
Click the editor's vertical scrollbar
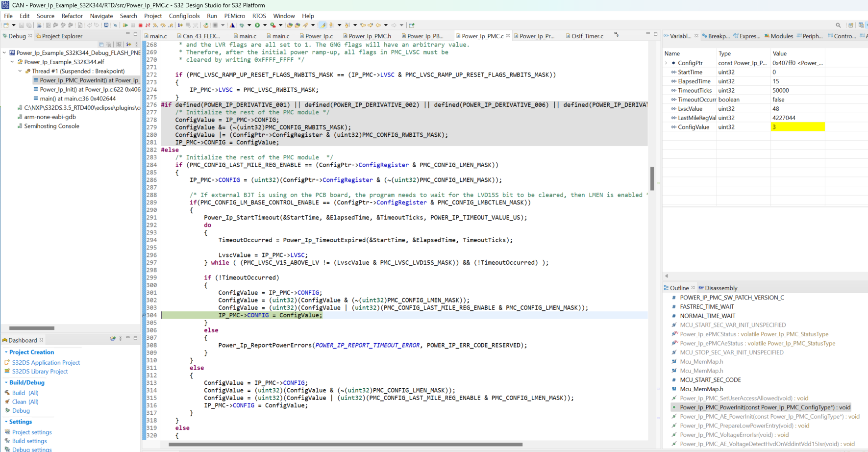(652, 179)
